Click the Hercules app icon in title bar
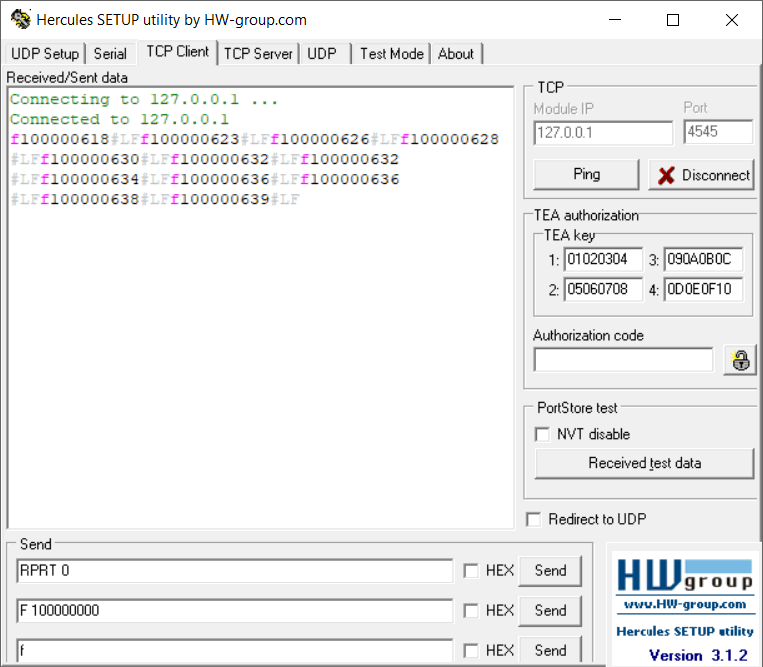The height and width of the screenshot is (667, 763). (20, 19)
